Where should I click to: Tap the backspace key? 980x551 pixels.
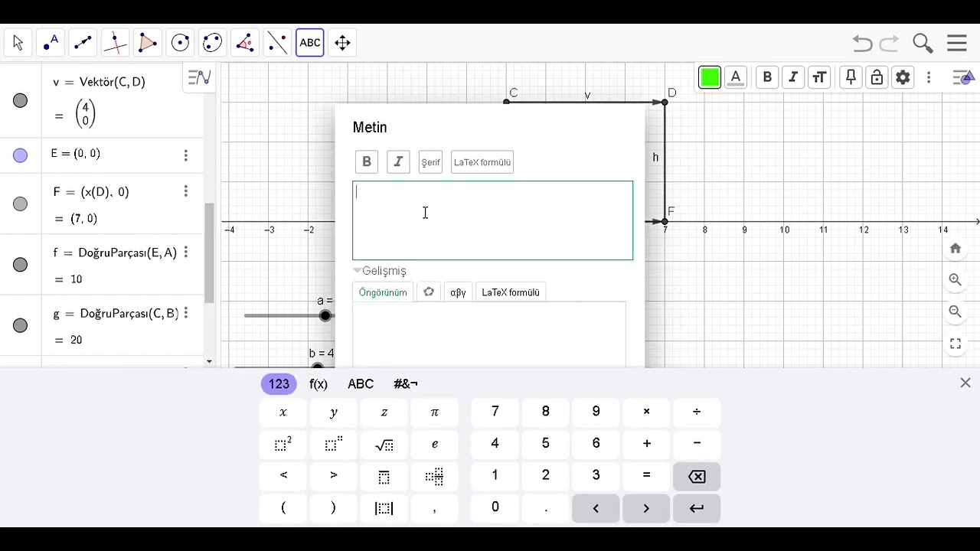[x=697, y=477]
